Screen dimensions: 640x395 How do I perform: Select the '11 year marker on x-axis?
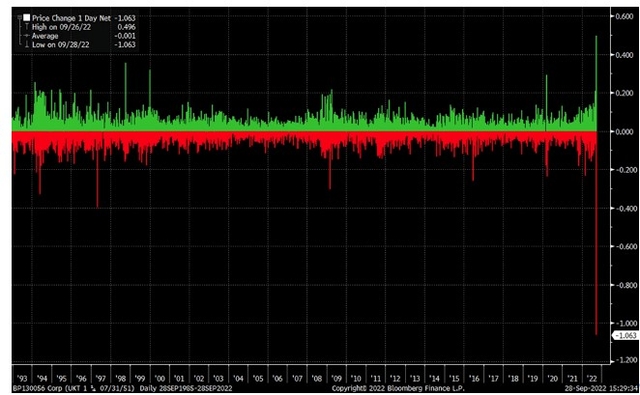[376, 378]
